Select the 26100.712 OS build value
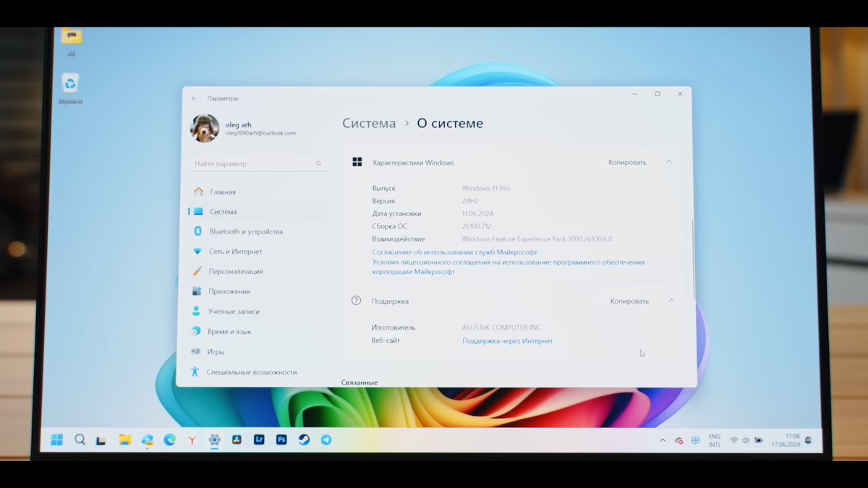The width and height of the screenshot is (868, 488). 477,227
